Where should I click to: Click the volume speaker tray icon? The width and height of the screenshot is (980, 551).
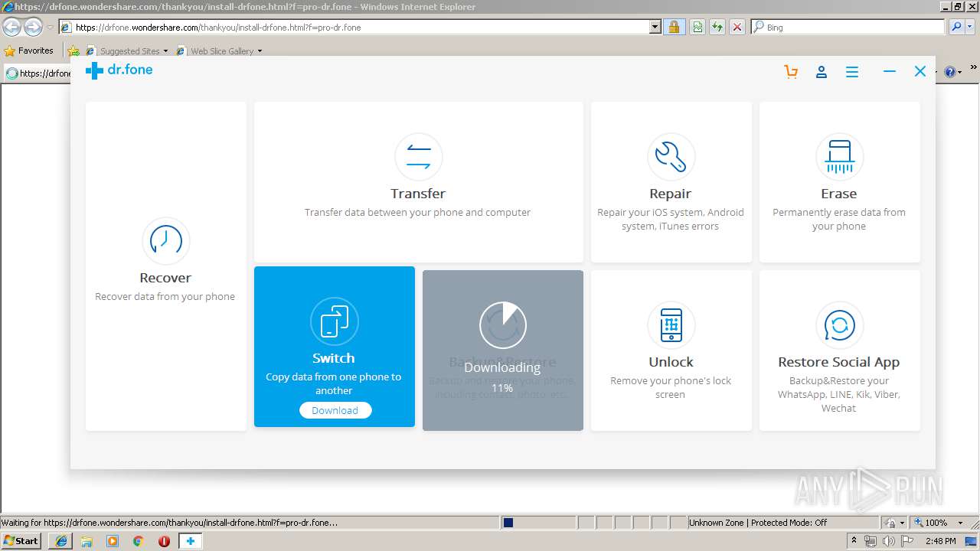pyautogui.click(x=889, y=541)
